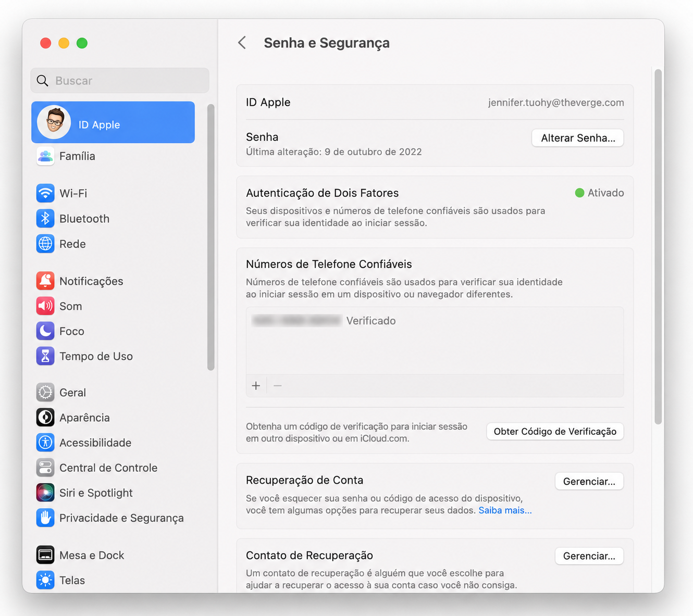The height and width of the screenshot is (616, 693).
Task: Open the Siri e Spotlight icon
Action: [45, 492]
